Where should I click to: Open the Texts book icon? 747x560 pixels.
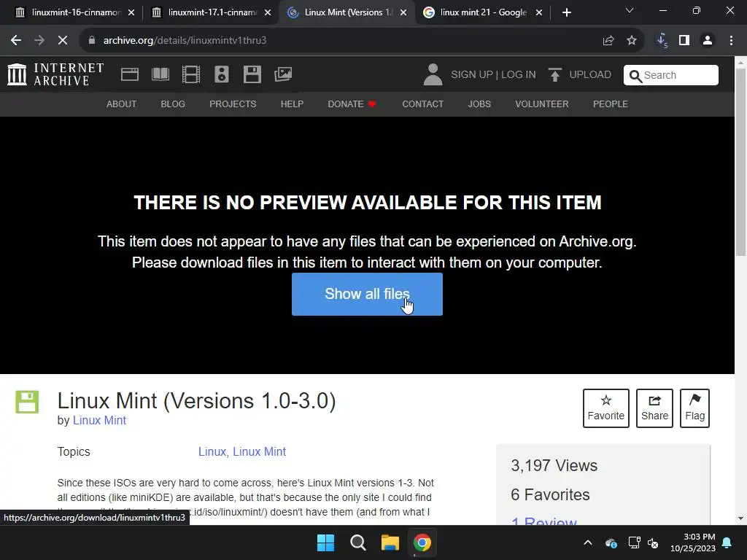160,74
